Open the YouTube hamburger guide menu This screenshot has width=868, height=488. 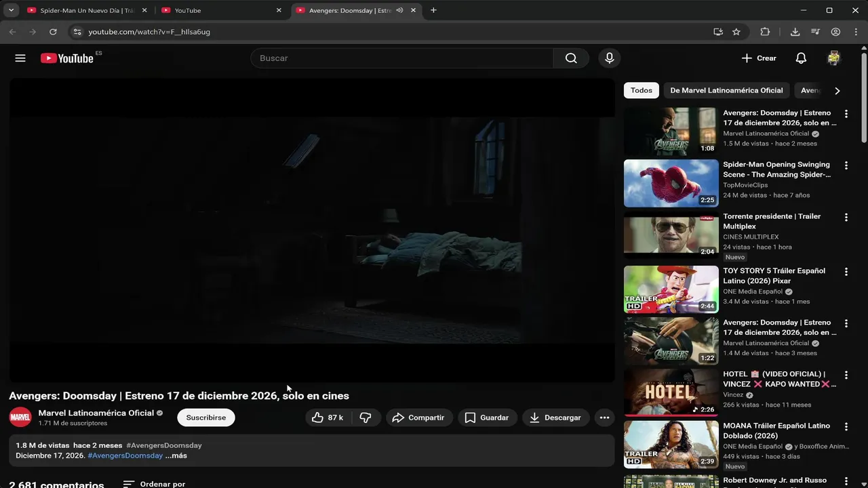point(20,58)
